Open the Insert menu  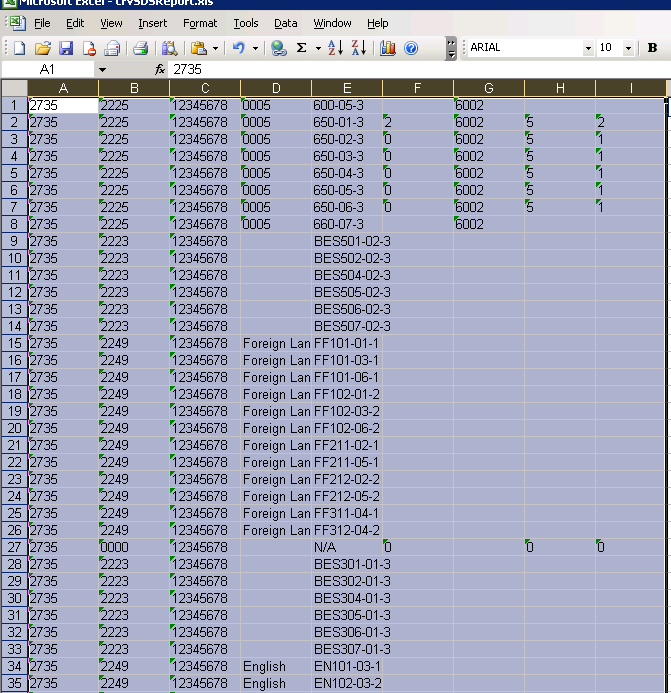click(x=152, y=23)
